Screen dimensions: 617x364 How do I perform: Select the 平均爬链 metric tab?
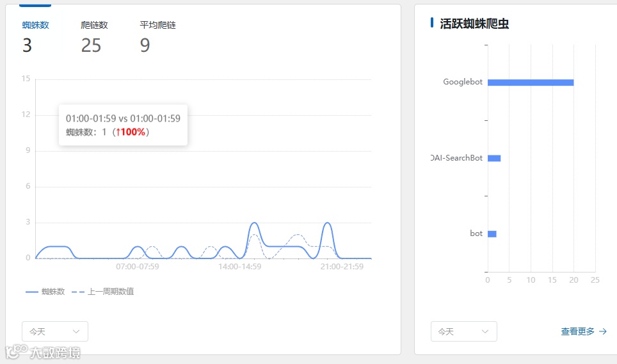[157, 26]
